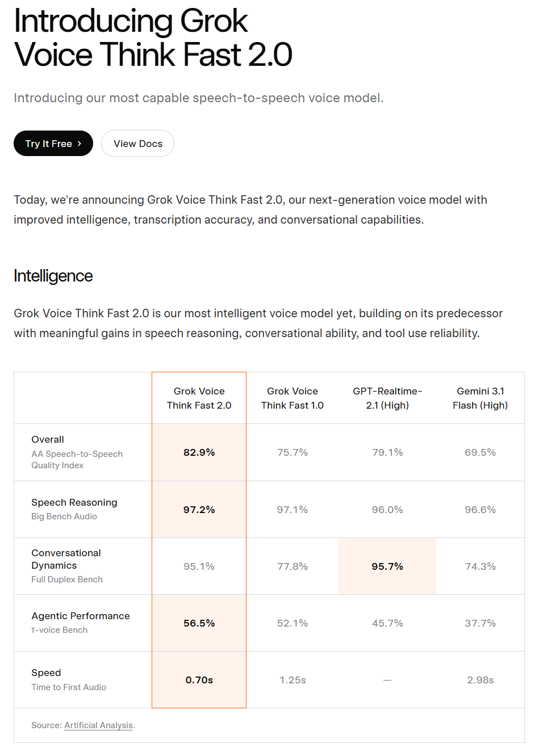Select the Grok Voice Think Fast 1.0 column header
The height and width of the screenshot is (756, 543).
click(x=293, y=398)
